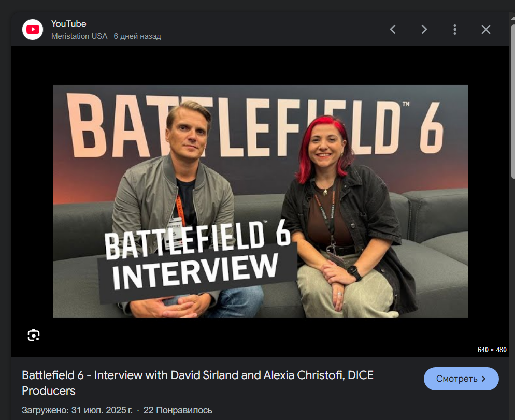Viewport: 515px width, 420px height.
Task: Click the YouTube source name
Action: click(x=68, y=24)
